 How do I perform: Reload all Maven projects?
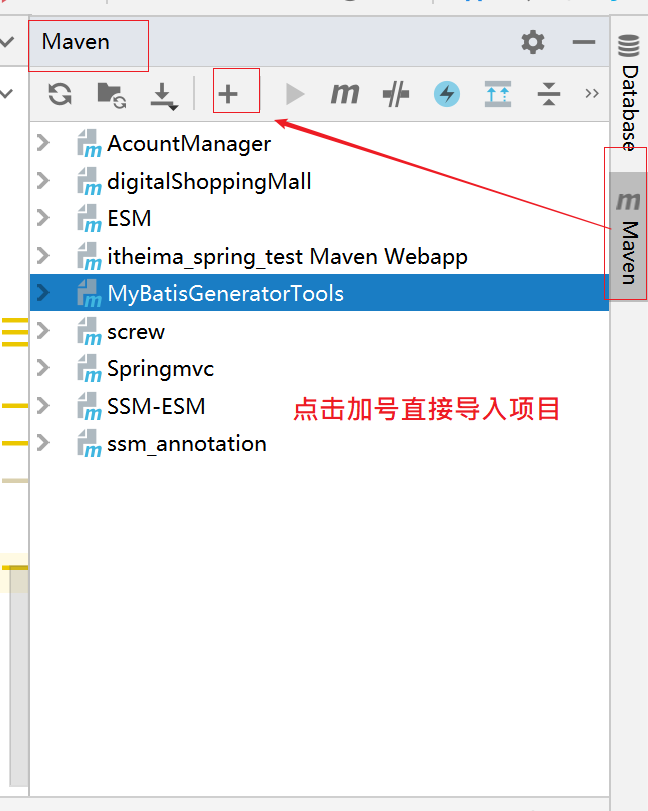(x=60, y=95)
